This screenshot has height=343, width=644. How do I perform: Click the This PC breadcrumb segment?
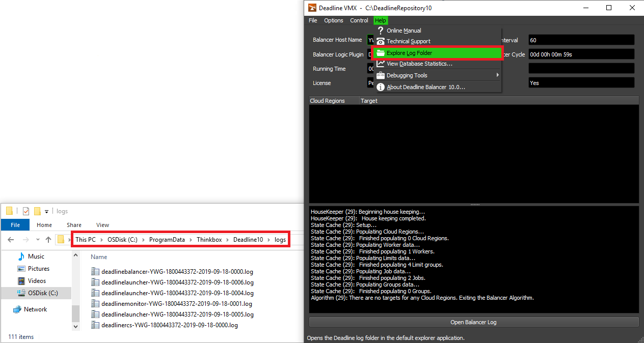(x=85, y=240)
